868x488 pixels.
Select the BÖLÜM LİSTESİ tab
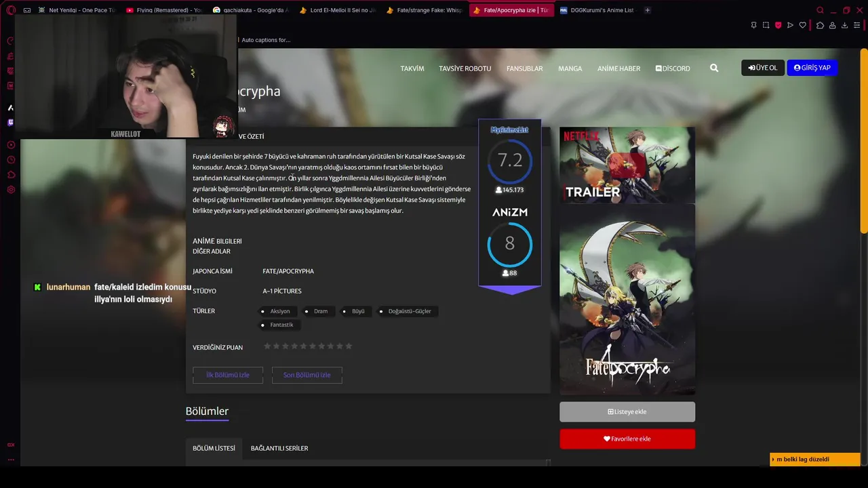tap(214, 448)
